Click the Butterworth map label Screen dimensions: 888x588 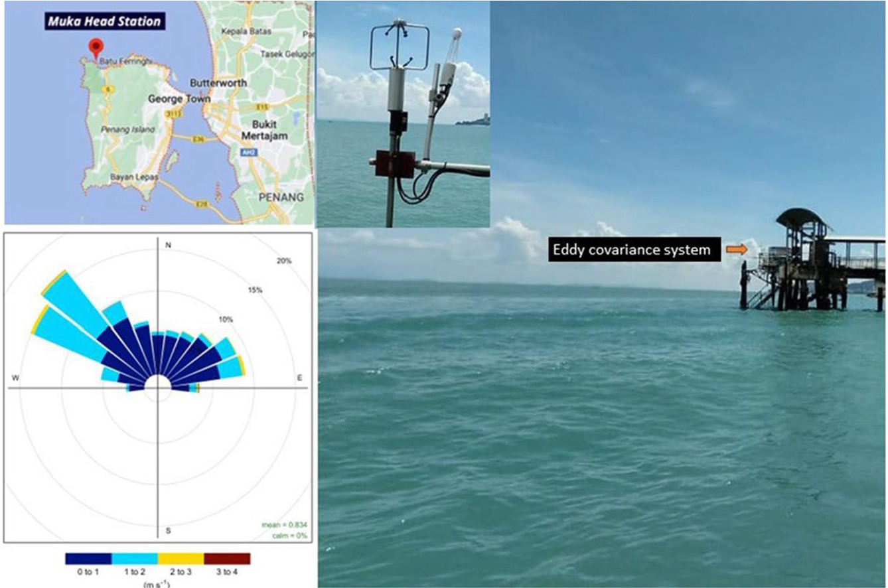(218, 83)
